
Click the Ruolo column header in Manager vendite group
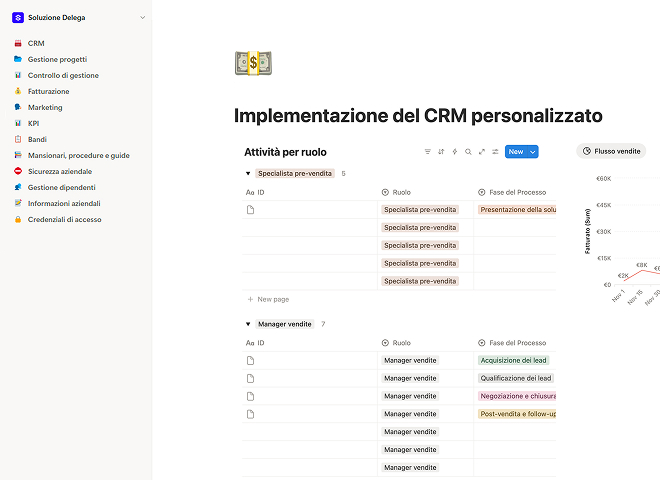[x=396, y=343]
